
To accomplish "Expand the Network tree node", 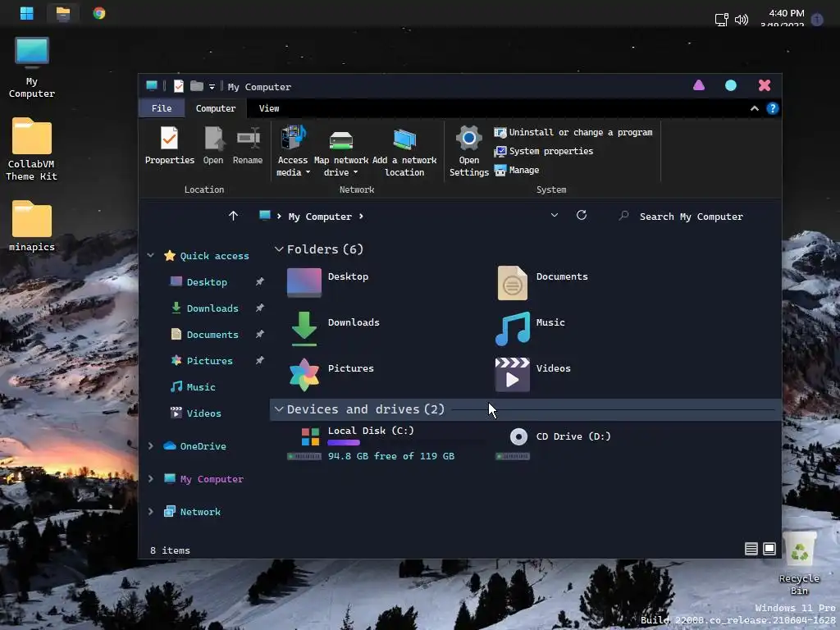I will pos(151,512).
